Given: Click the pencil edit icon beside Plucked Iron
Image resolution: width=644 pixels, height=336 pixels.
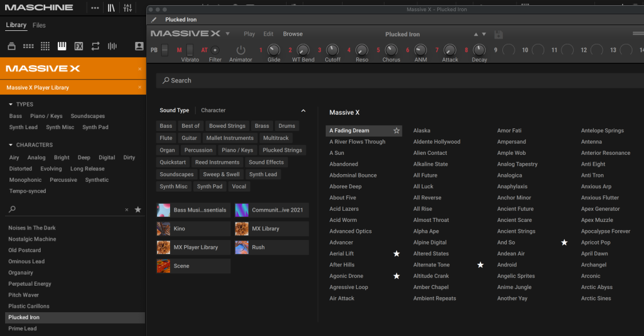Looking at the screenshot, I should (154, 19).
